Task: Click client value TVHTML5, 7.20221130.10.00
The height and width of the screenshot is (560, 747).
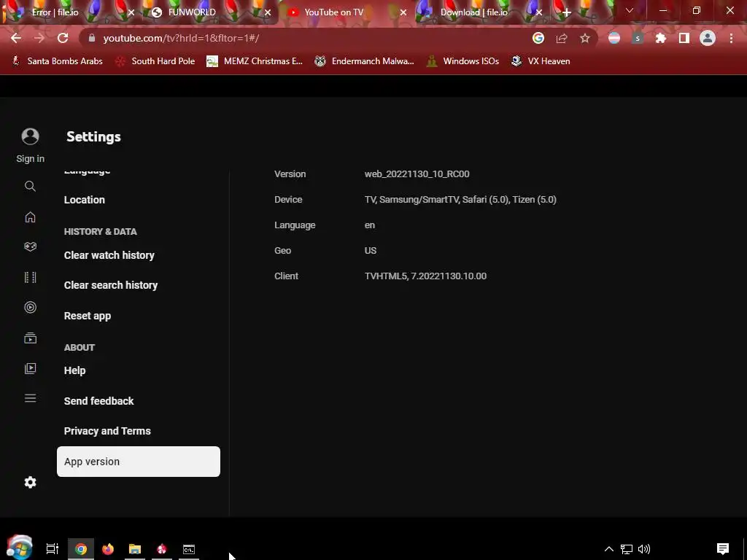Action: coord(425,276)
